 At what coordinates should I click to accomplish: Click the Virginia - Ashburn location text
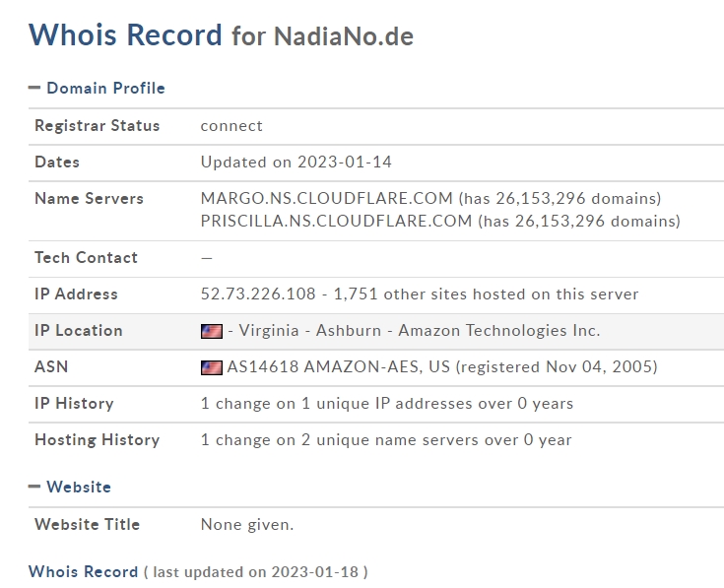pos(310,331)
